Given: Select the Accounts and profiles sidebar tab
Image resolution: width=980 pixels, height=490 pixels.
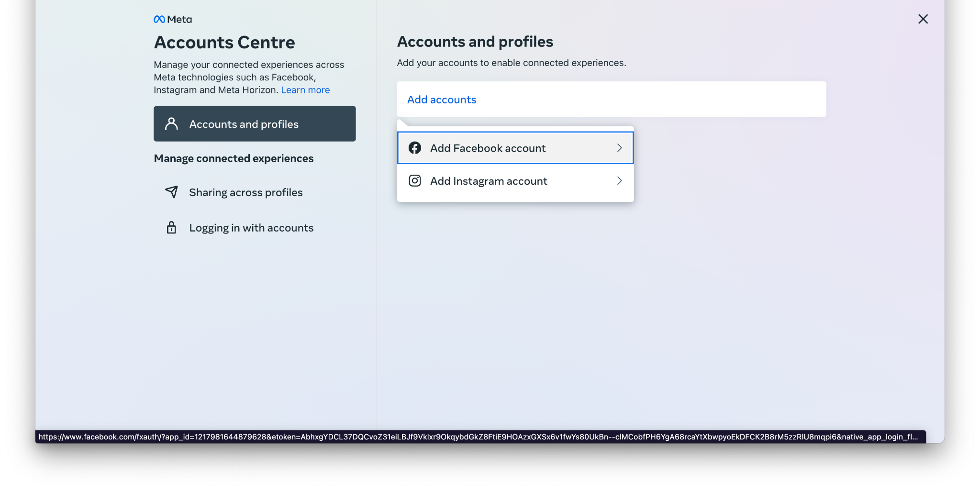Looking at the screenshot, I should 255,124.
